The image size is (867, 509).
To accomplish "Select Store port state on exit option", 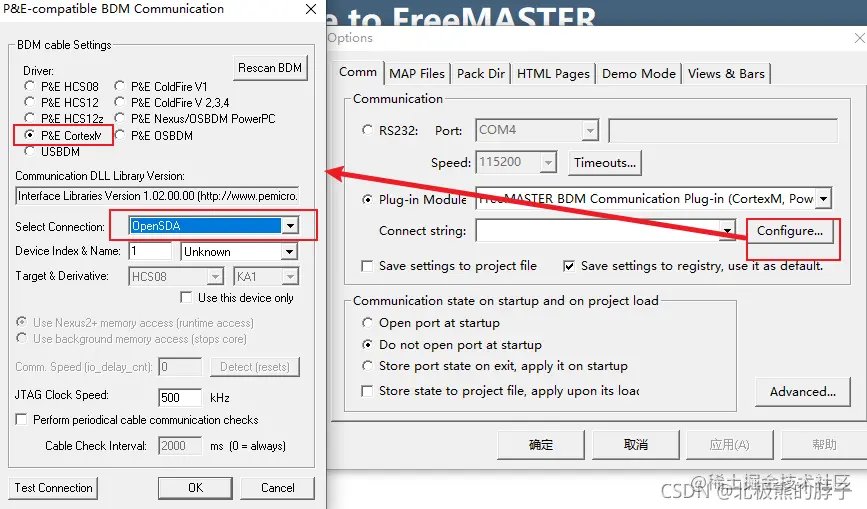I will coord(367,365).
